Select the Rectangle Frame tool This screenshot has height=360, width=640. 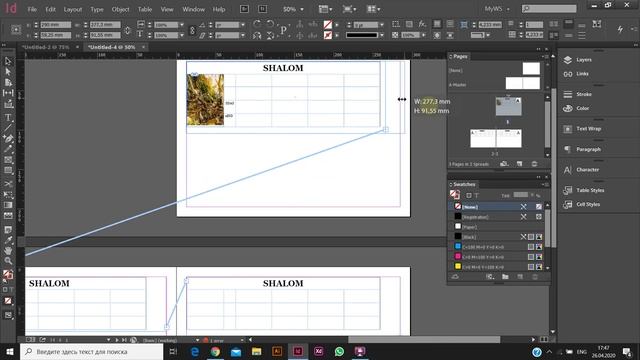(x=8, y=160)
